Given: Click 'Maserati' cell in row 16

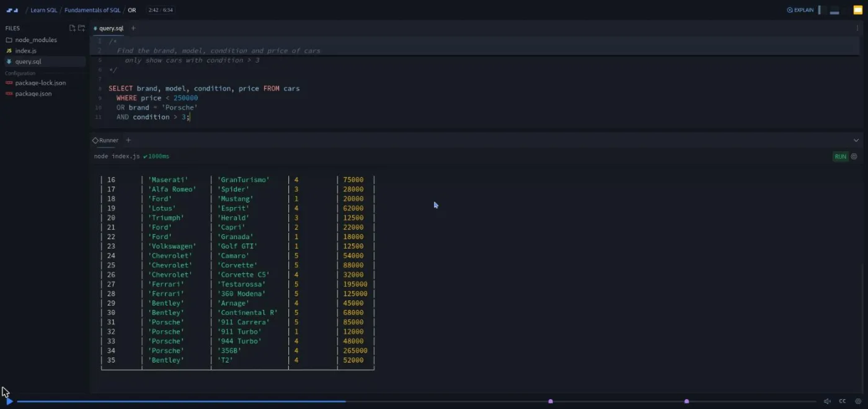Looking at the screenshot, I should [x=167, y=180].
